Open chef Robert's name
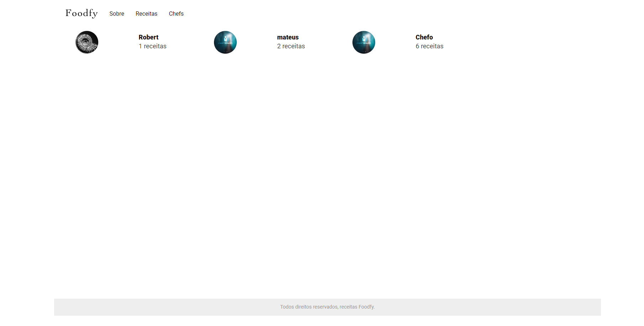Viewport: 644px width, 326px height. coord(148,37)
